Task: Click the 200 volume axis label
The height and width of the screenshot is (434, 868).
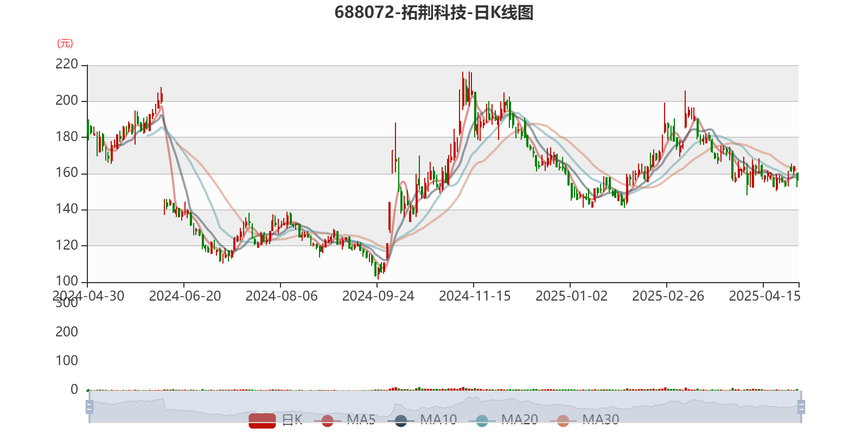Action: coord(67,331)
